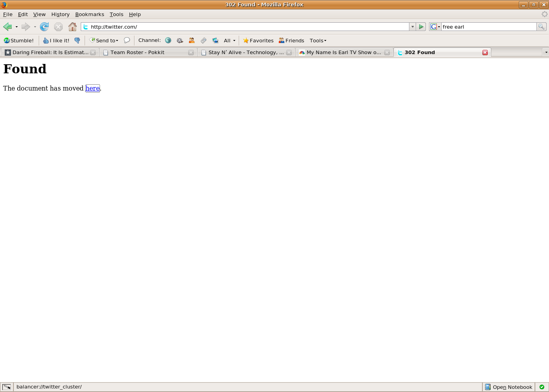Screen dimensions: 549x392
Task: Open the search engine selector dropdown
Action: point(435,27)
